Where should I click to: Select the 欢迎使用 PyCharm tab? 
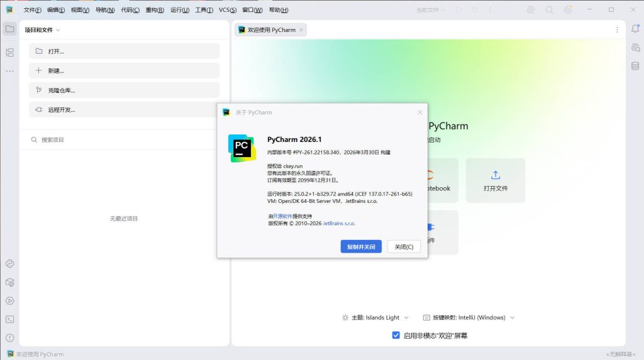(271, 30)
